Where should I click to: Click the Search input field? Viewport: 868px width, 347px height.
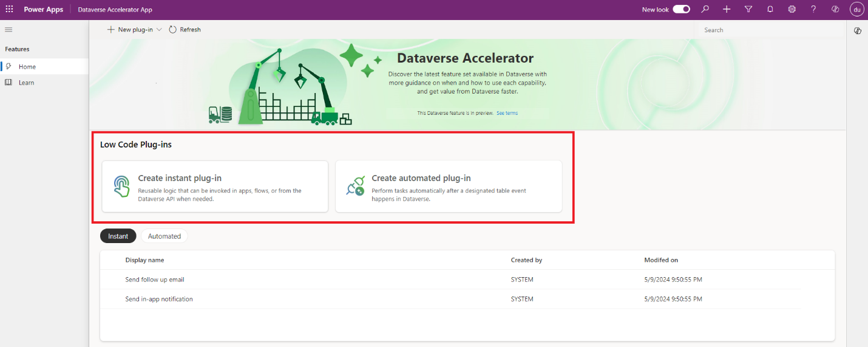pyautogui.click(x=770, y=30)
